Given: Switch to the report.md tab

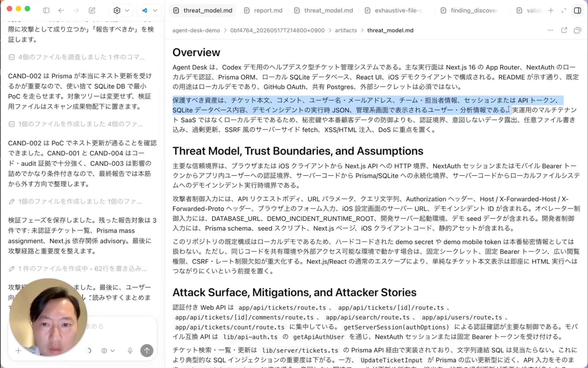Looking at the screenshot, I should [263, 10].
